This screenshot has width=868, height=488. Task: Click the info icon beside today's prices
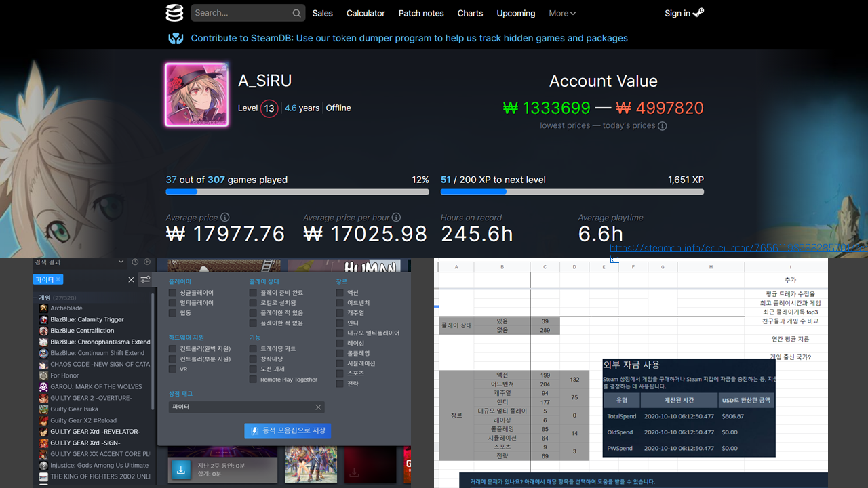(663, 125)
